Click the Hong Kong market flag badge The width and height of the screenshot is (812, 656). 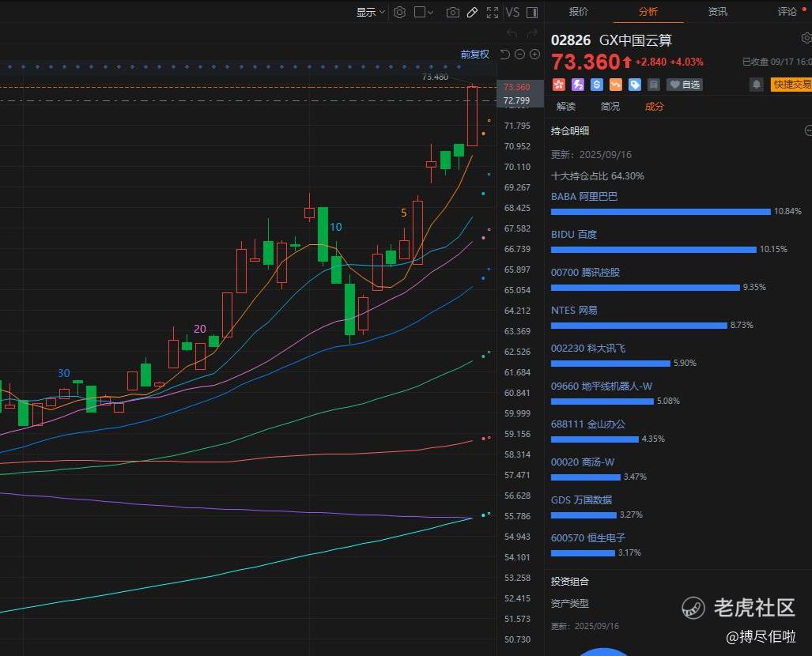558,85
